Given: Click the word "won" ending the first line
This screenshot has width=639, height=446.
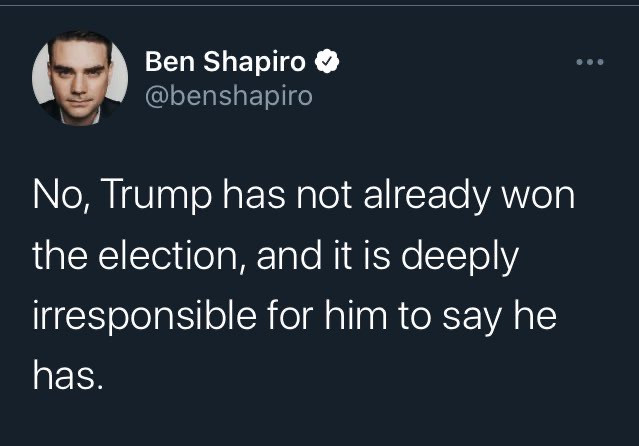Looking at the screenshot, I should click(x=538, y=198).
